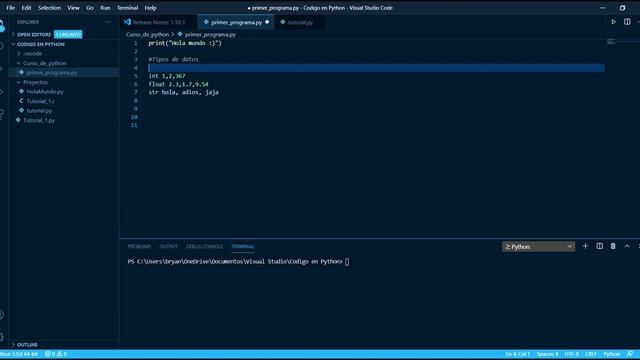Split the editor to the right
This screenshot has height=360, width=640.
coord(627,22)
